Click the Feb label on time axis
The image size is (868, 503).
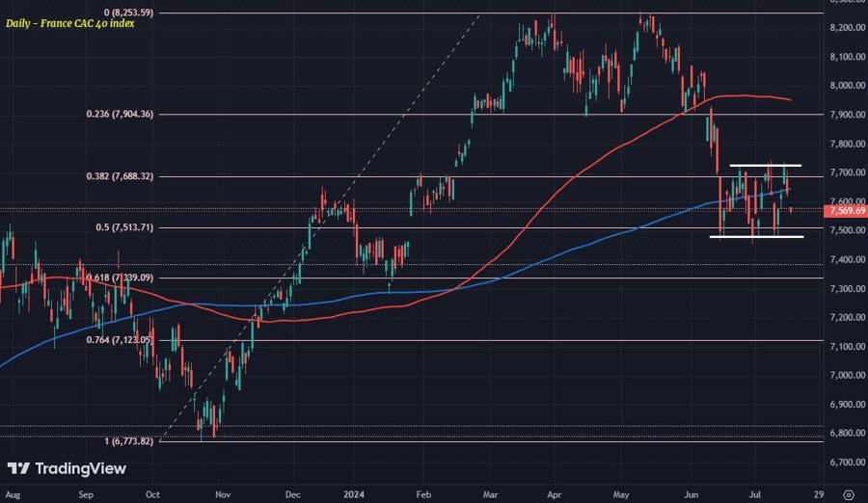[x=423, y=494]
